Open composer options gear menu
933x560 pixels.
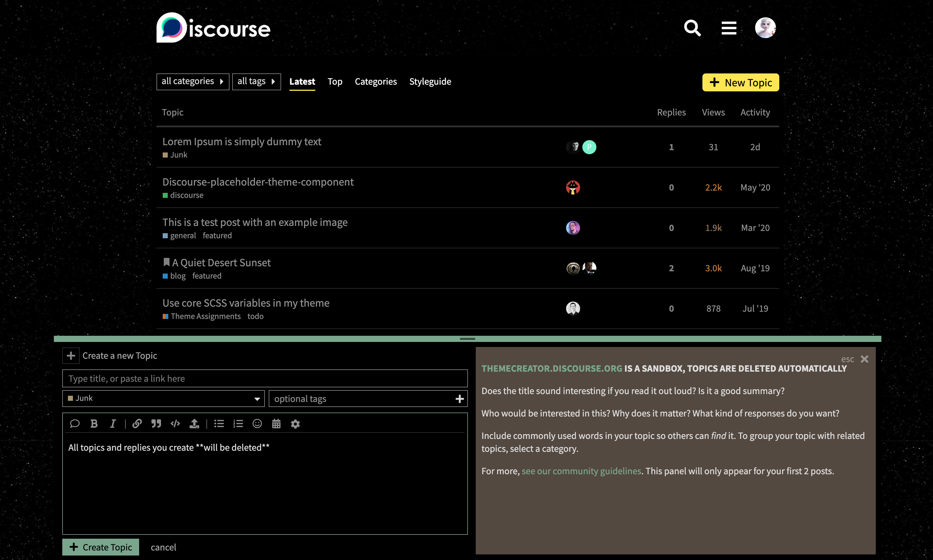tap(295, 424)
